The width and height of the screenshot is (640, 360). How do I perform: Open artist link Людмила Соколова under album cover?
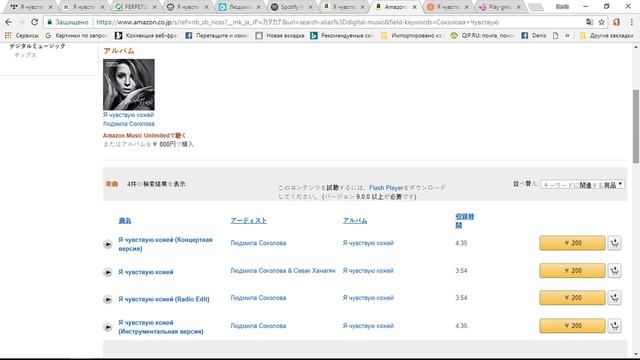pos(129,124)
